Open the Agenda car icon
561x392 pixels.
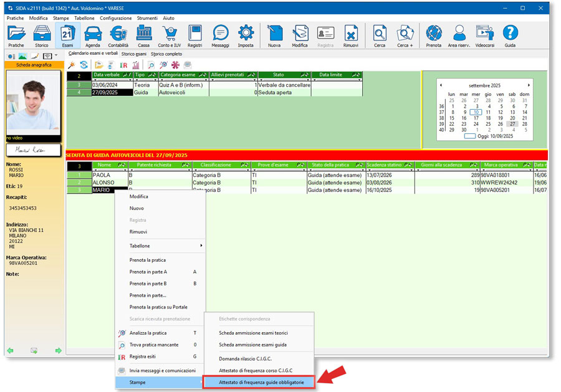(x=92, y=36)
